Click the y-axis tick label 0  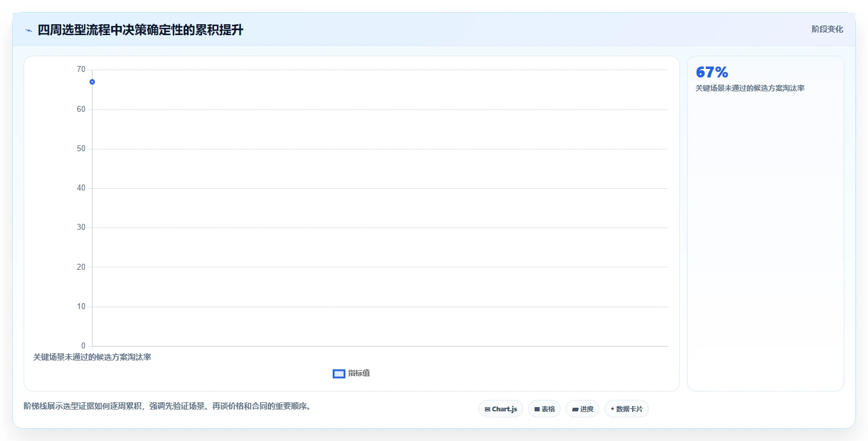click(x=83, y=346)
